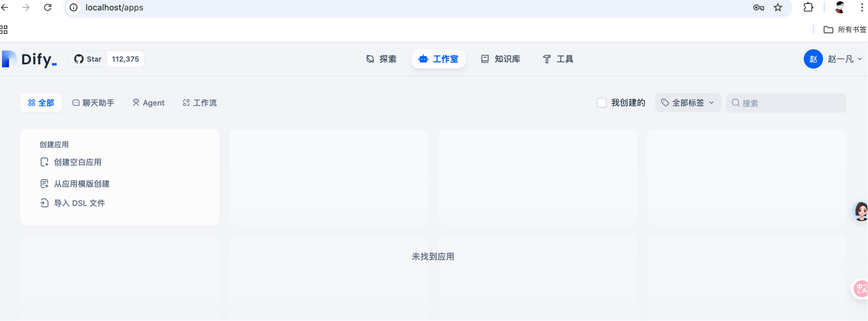This screenshot has height=321, width=868.
Task: Click the 搜索 input field
Action: tap(786, 103)
